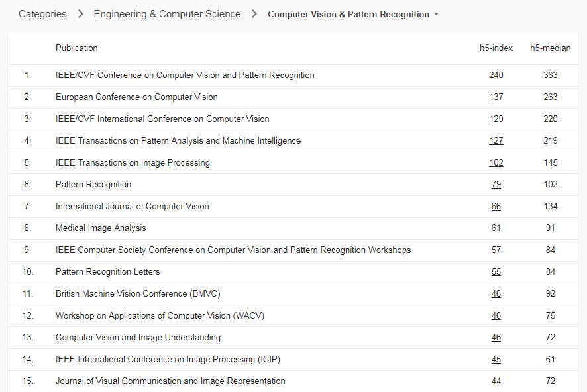The image size is (587, 392).
Task: Open h5-index 46 for British Machine Vision Conference
Action: click(496, 294)
